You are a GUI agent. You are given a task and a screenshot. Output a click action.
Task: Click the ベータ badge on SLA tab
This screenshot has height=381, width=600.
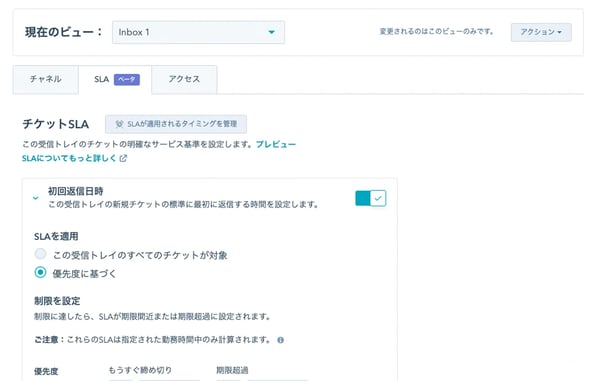tap(127, 79)
